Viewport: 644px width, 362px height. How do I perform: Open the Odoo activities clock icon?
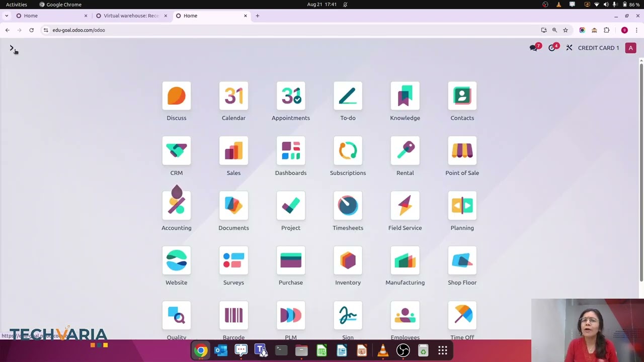point(553,48)
